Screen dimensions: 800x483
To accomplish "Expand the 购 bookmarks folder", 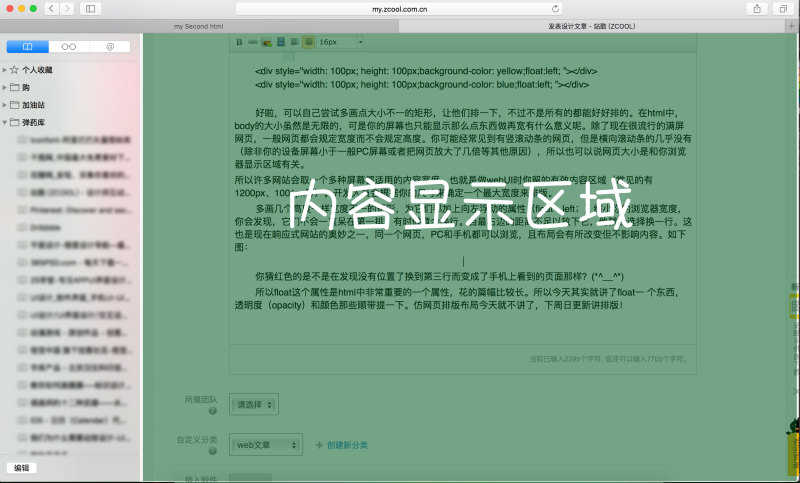I will coord(5,87).
